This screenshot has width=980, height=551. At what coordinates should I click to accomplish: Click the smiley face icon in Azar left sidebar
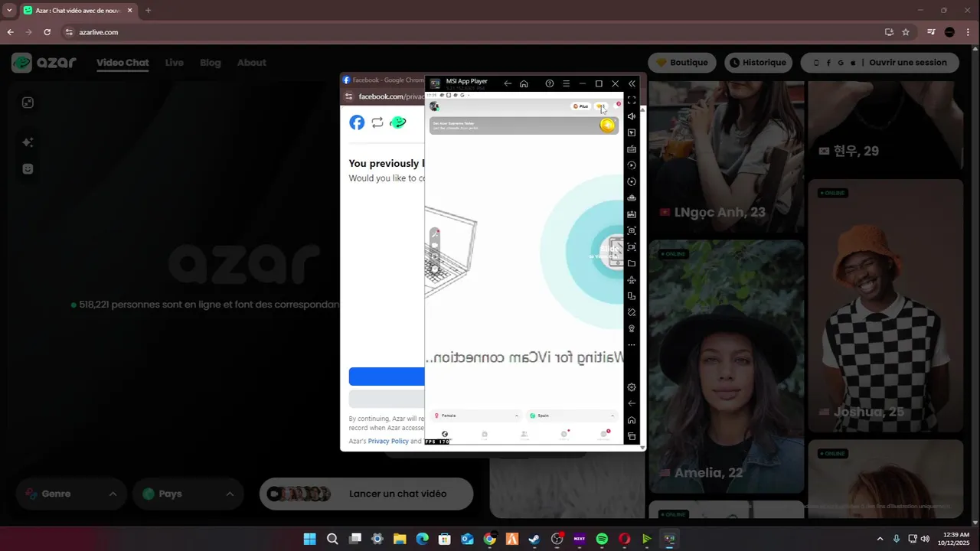[x=28, y=168]
